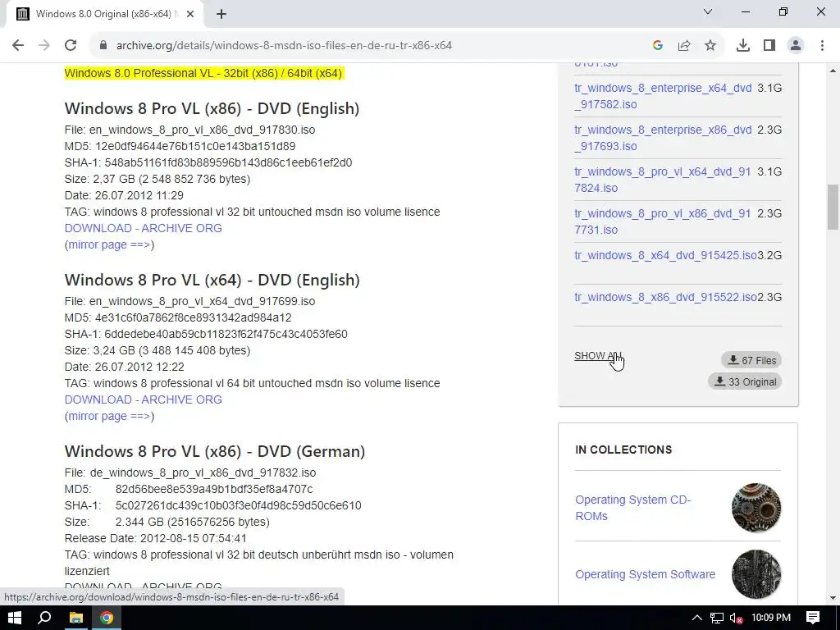840x630 pixels.
Task: Open tr_windows_8_pro_vl_x64_dvd_917824.iso file
Action: point(663,180)
